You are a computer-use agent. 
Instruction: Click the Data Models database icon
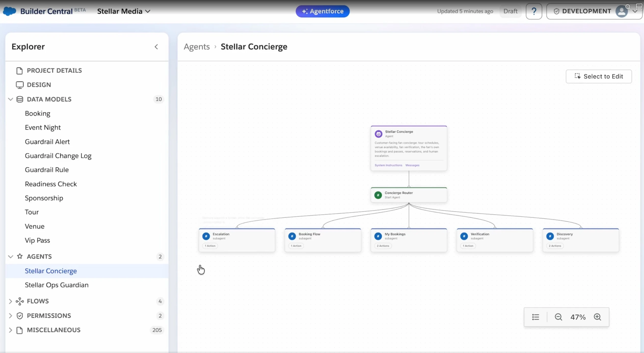tap(20, 99)
